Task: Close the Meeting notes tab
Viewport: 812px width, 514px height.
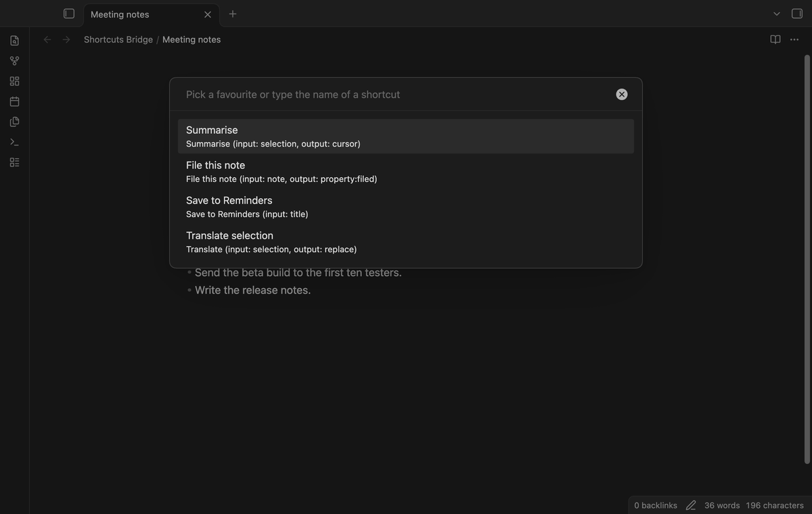Action: [208, 14]
